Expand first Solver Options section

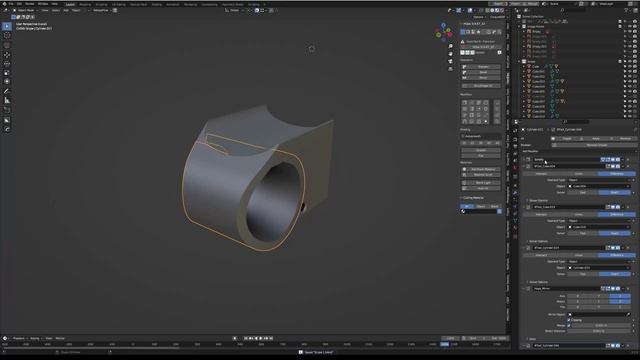[538, 200]
